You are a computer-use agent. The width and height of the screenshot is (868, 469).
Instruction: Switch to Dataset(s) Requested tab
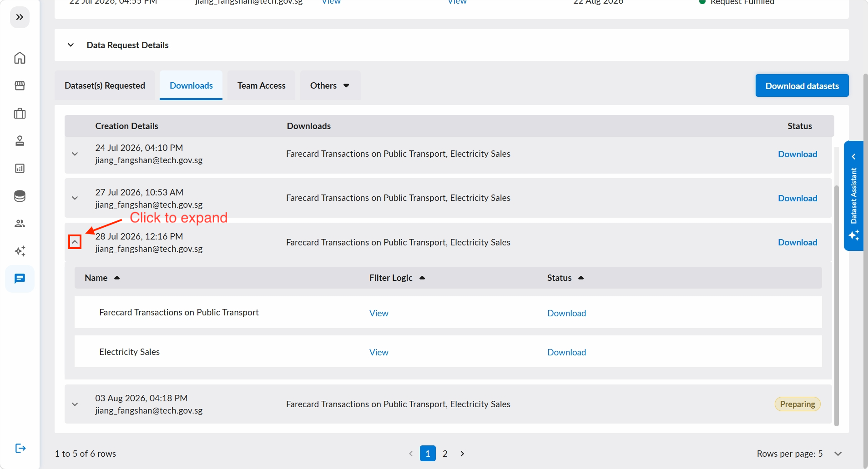(x=105, y=85)
